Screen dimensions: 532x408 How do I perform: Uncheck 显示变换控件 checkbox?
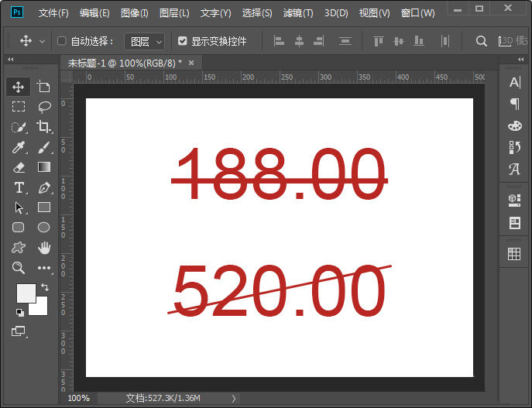183,41
